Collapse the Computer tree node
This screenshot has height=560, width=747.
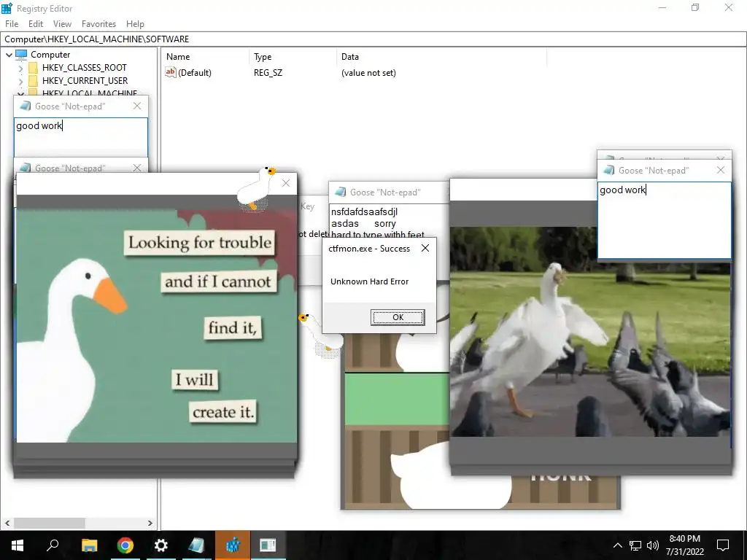(9, 55)
